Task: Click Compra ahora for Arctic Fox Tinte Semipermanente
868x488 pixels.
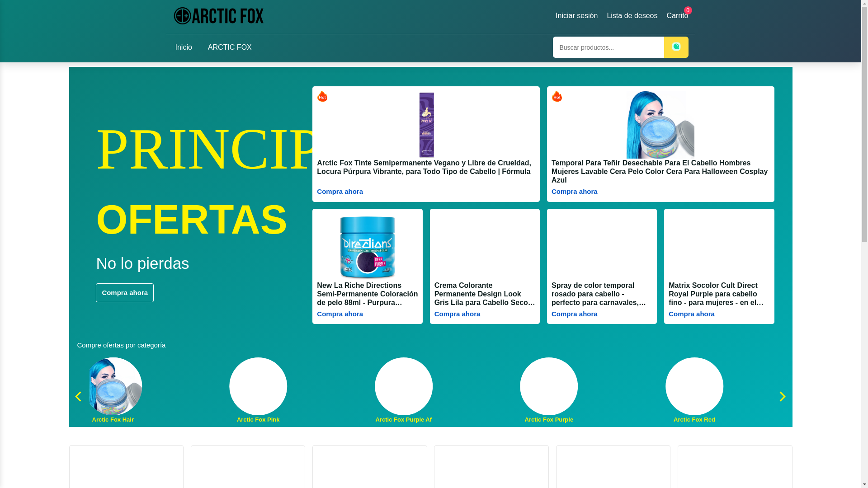Action: pos(340,192)
